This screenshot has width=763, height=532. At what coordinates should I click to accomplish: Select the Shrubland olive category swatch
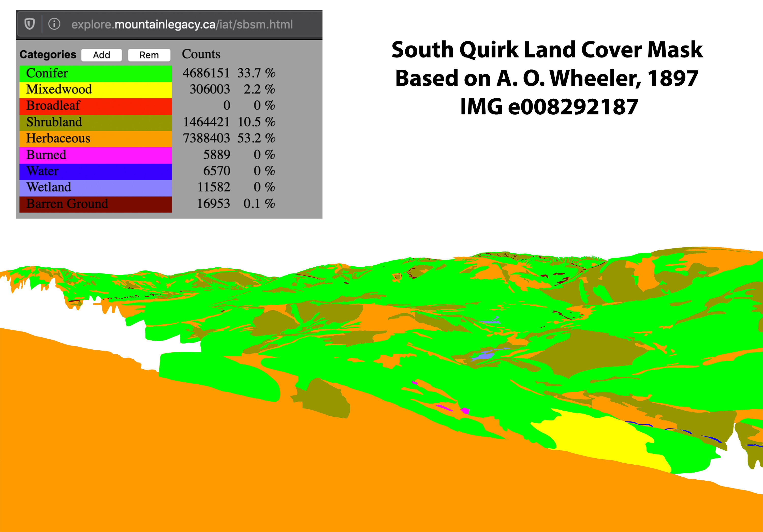(95, 122)
